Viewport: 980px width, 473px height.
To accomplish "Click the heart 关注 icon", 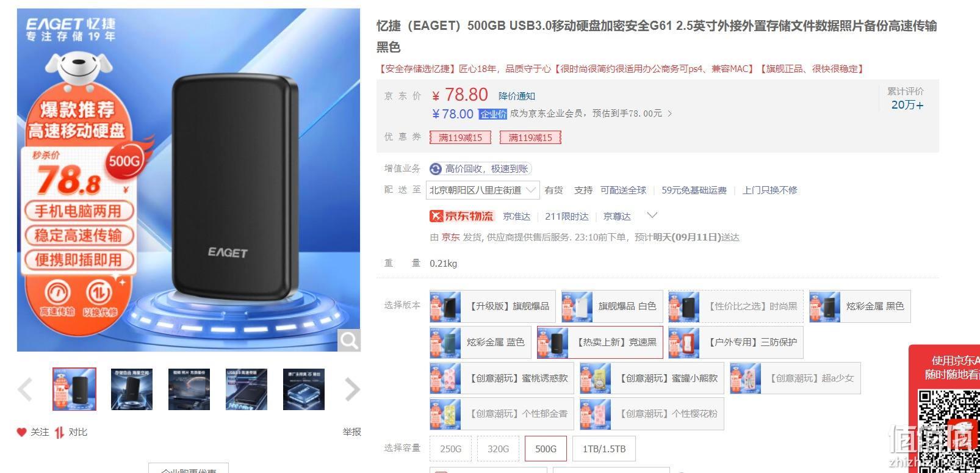I will click(x=21, y=432).
